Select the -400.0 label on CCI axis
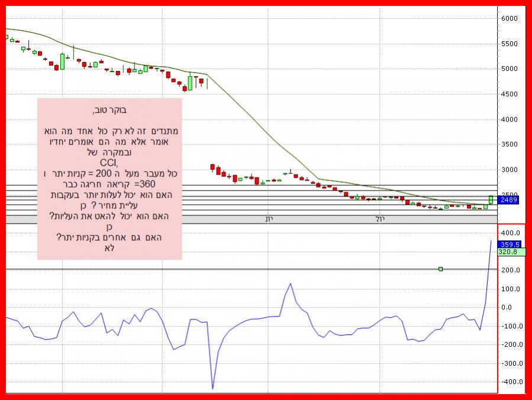This screenshot has height=400, width=532. click(x=511, y=382)
